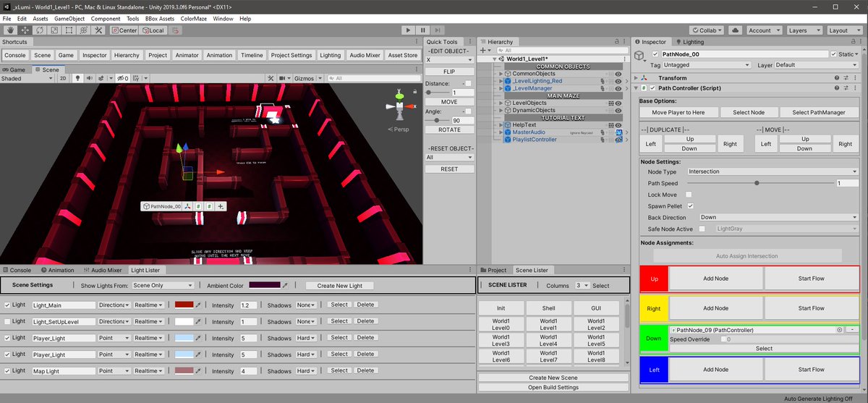
Task: Open the Layout dropdown
Action: tap(844, 30)
